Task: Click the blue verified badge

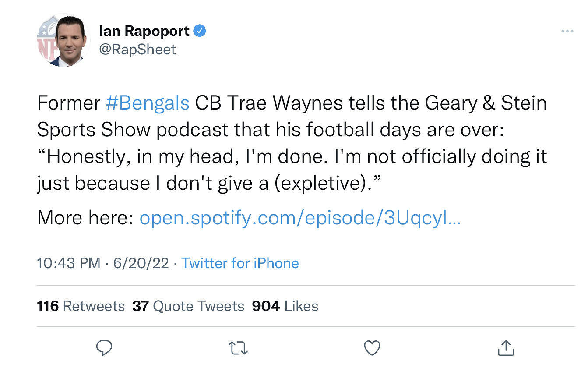Action: pyautogui.click(x=200, y=31)
